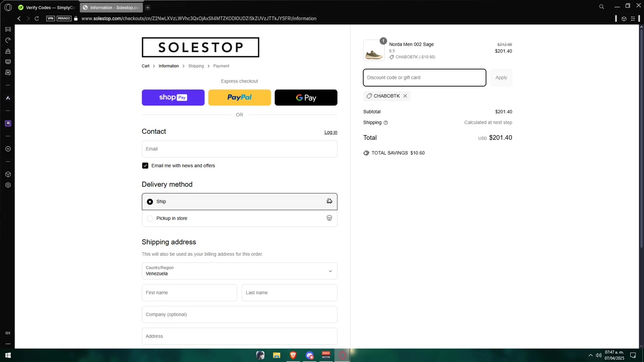Click the Ship truck icon

pos(329,201)
